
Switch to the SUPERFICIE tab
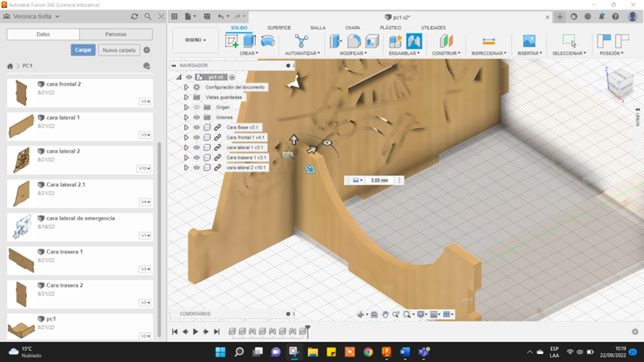click(279, 28)
